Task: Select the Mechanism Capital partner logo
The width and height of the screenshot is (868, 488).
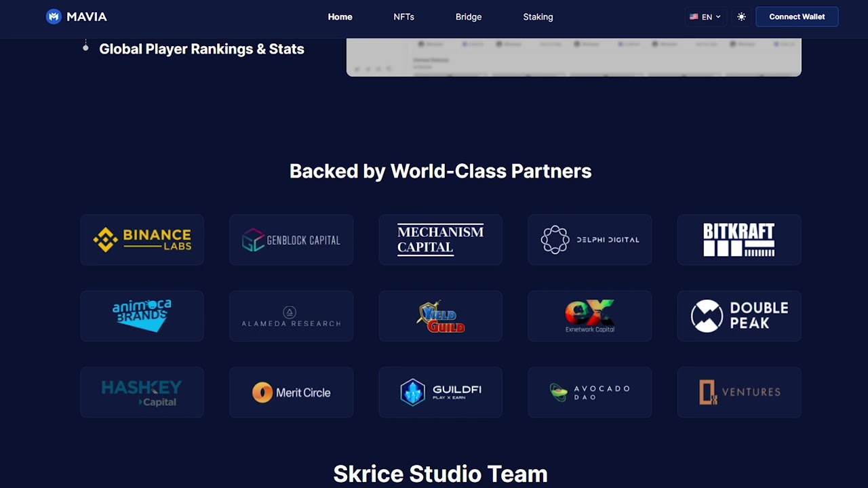Action: 441,240
